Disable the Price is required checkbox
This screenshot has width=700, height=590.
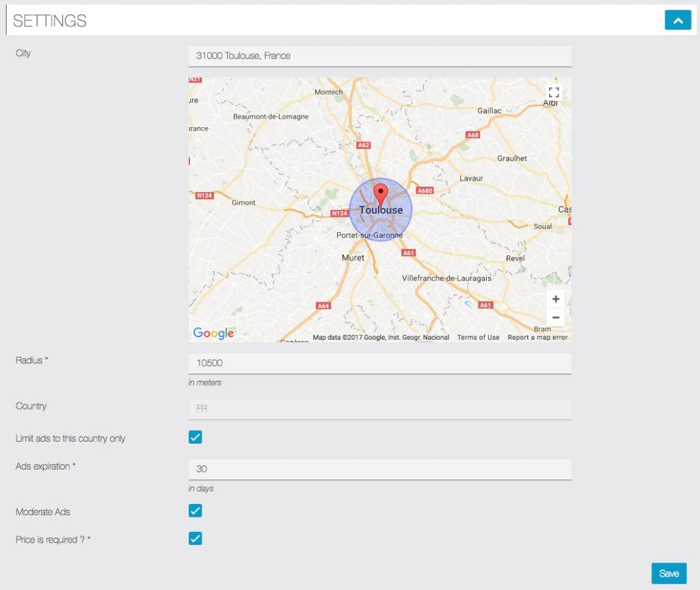pos(196,538)
